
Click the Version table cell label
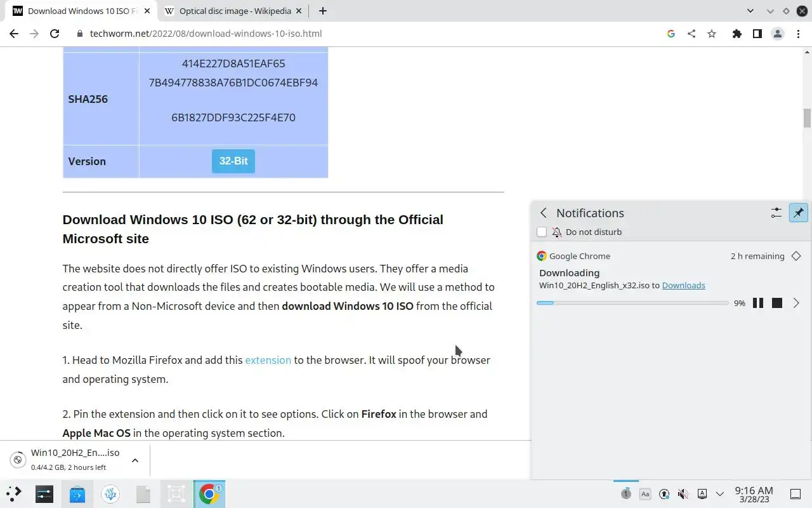pyautogui.click(x=87, y=161)
